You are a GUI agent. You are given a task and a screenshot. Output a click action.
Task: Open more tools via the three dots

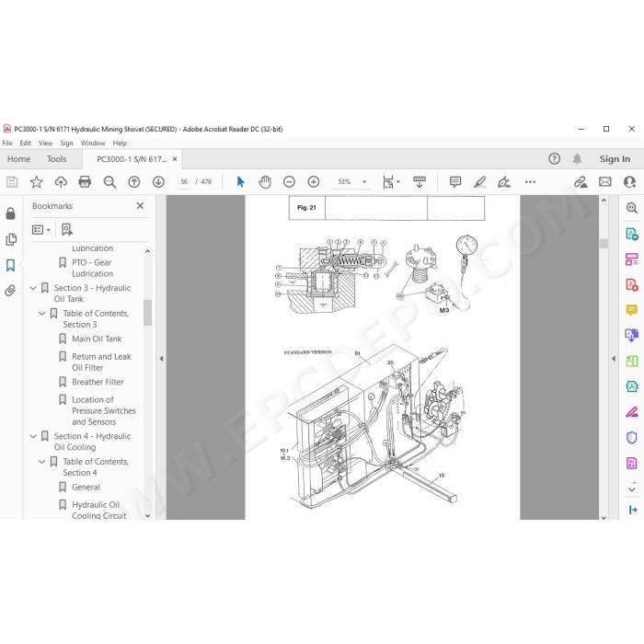(530, 181)
